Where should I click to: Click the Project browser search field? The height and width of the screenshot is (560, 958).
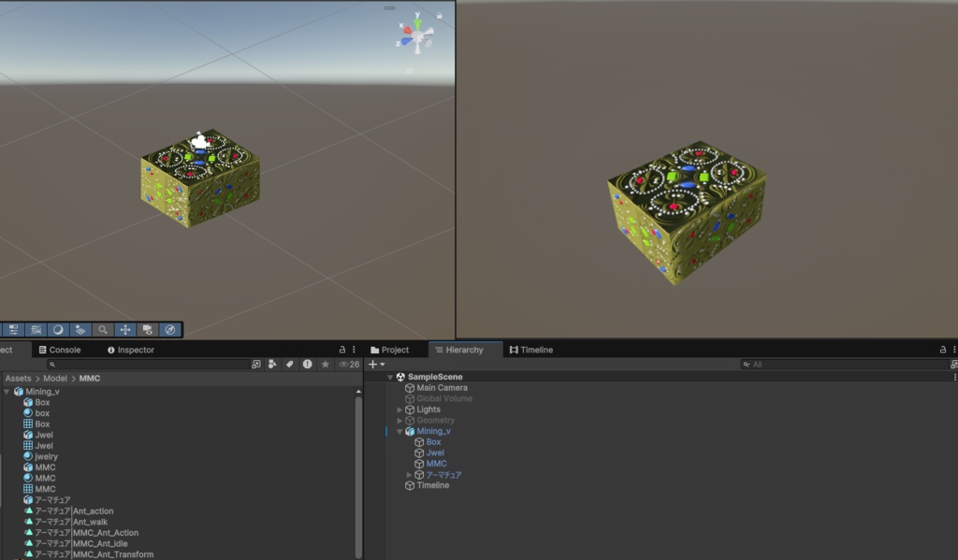[147, 364]
